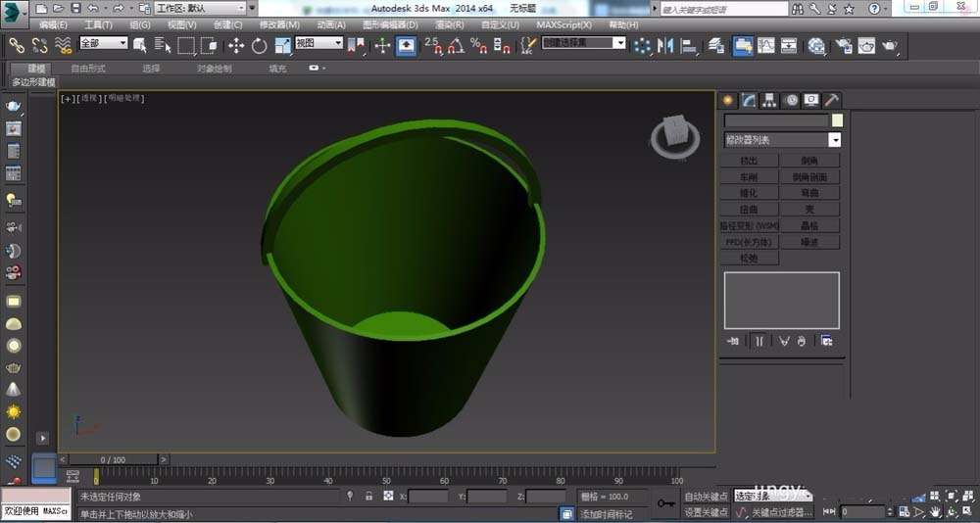This screenshot has width=980, height=523.
Task: Click the render teapot icon
Action: (890, 45)
